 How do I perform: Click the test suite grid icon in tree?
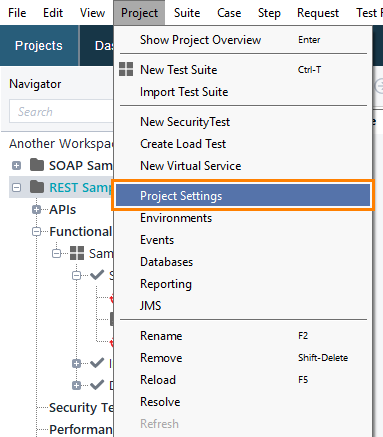pos(77,253)
